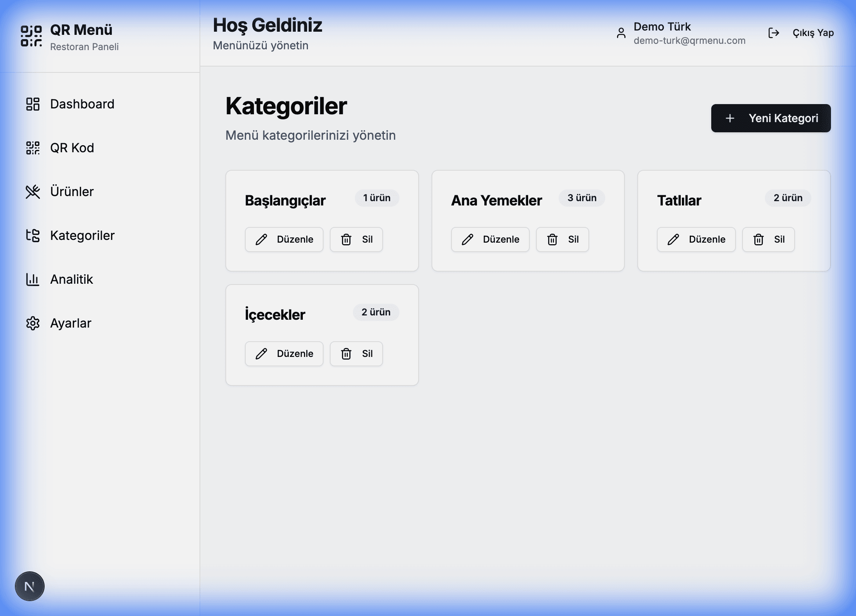Click the N avatar in bottom left corner
The image size is (856, 616).
(30, 586)
